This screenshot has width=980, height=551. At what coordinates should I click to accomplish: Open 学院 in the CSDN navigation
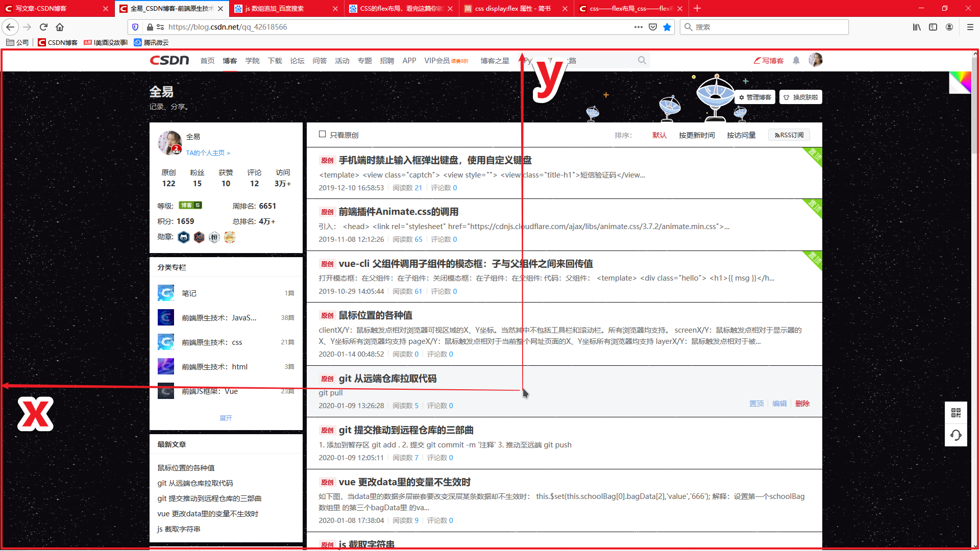[252, 61]
